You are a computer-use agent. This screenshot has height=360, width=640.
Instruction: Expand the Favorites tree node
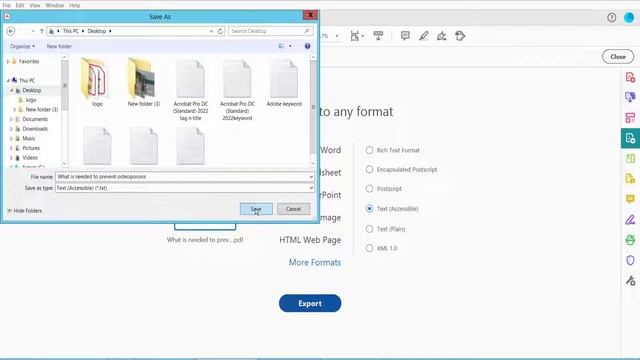pos(8,61)
